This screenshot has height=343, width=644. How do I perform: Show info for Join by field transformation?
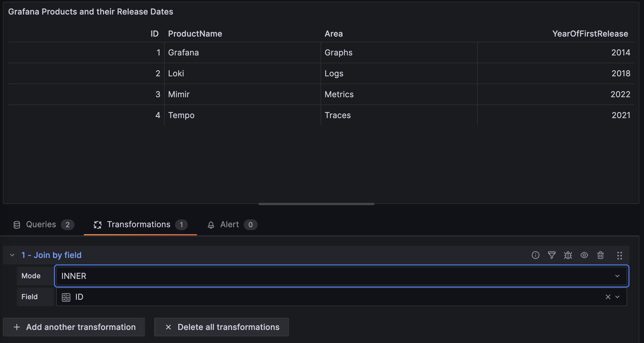tap(535, 255)
